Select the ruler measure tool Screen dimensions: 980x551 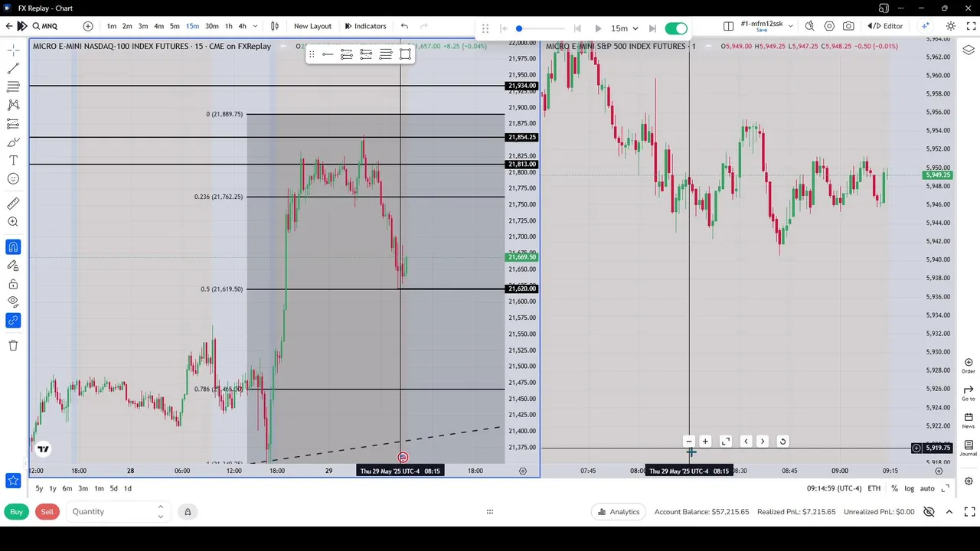[x=13, y=204]
